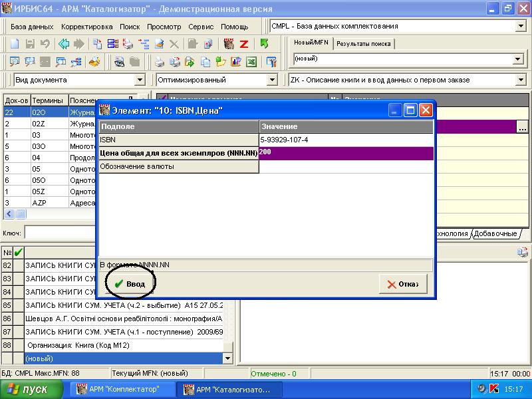Screen dimensions: 532x399
Task: Click the eye preview icon in toolbar
Action: coord(120,63)
